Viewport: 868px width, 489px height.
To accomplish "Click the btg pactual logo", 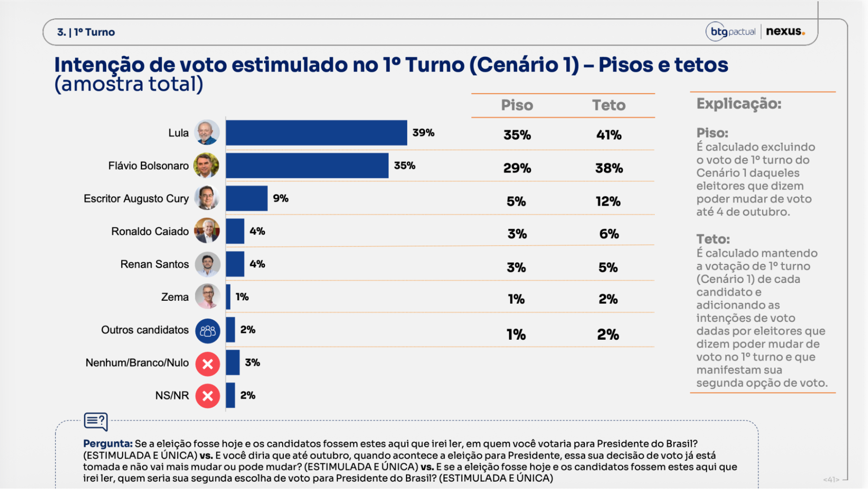I will (x=731, y=31).
